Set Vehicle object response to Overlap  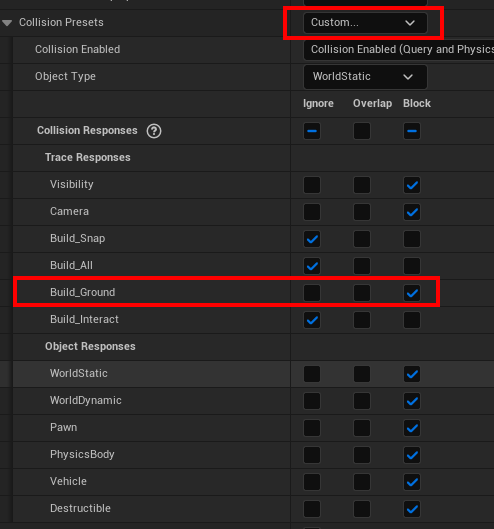point(362,482)
